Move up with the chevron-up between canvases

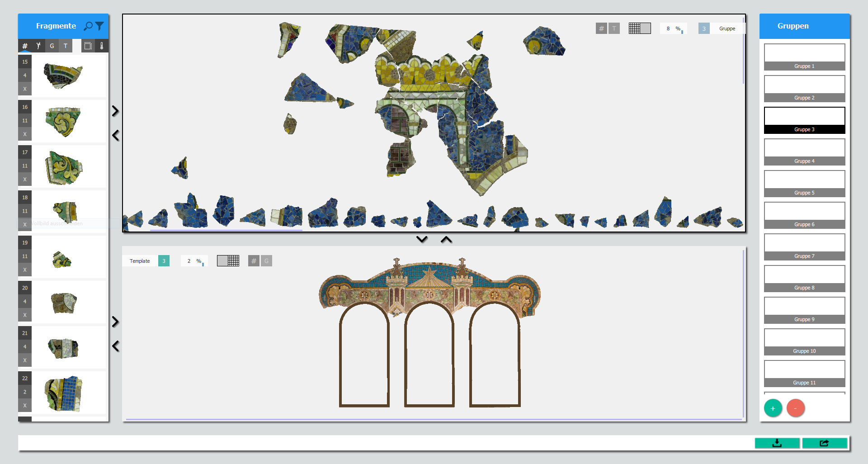(446, 239)
